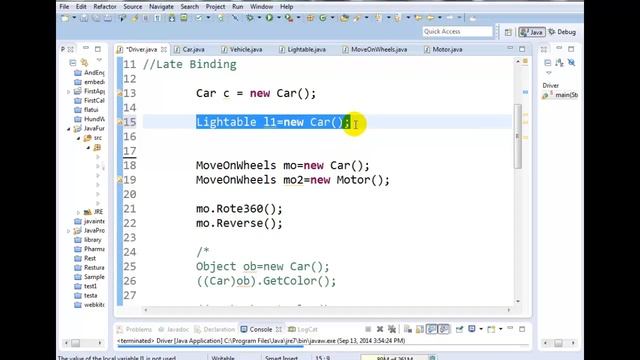The width and height of the screenshot is (640, 360).
Task: Click the editor vertical scrollbar thumb
Action: click(518, 136)
